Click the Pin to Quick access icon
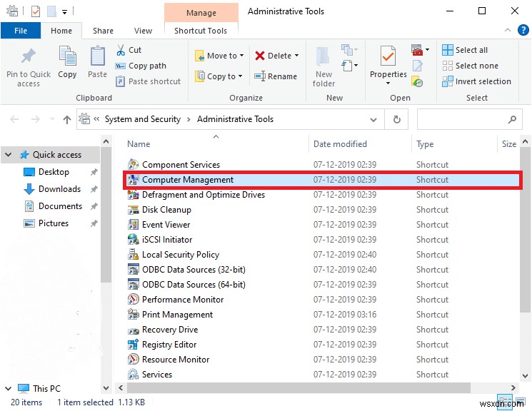Screen dimensions: 532x411 pos(28,56)
